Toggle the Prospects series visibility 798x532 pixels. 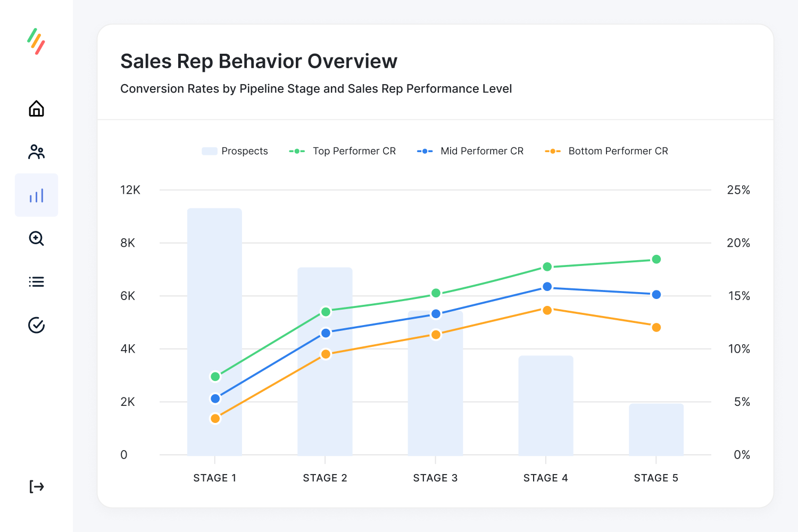(235, 151)
